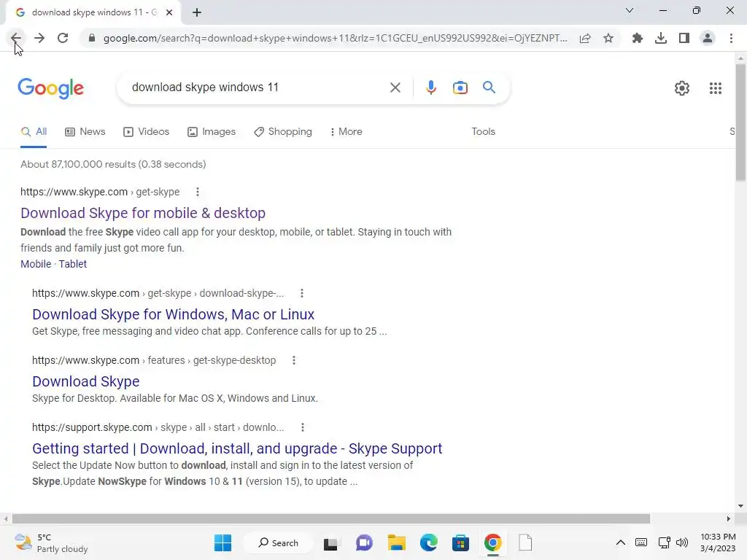
Task: Show Chrome downloads from the toolbar
Action: pos(661,38)
